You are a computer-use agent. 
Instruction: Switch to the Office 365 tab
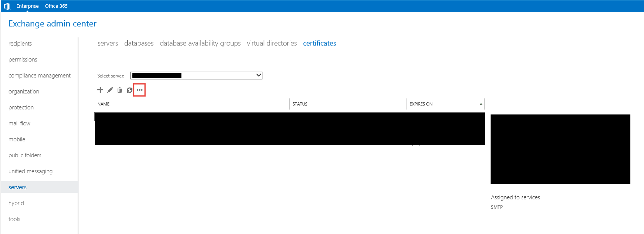point(56,6)
